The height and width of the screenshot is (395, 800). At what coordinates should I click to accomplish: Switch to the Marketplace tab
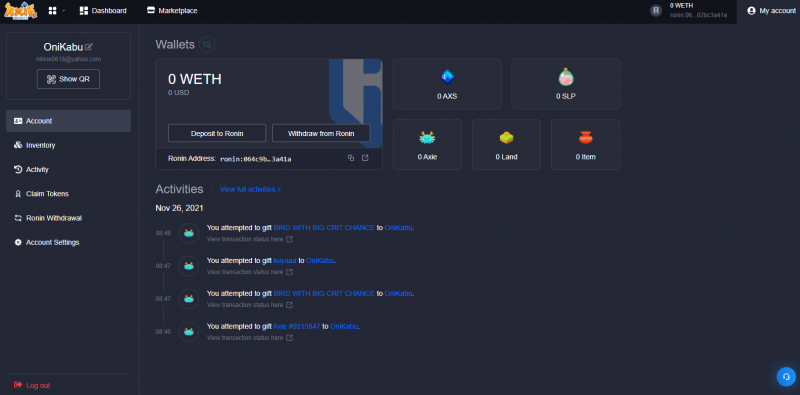pos(172,11)
